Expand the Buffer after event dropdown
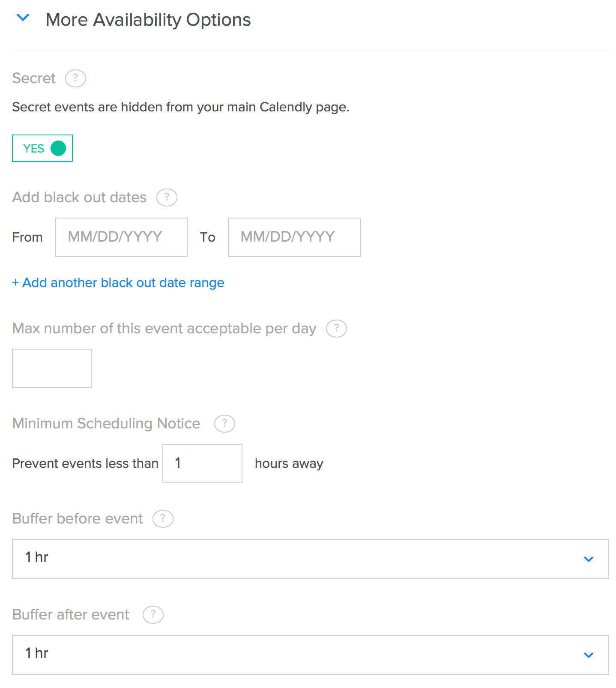 [x=310, y=655]
